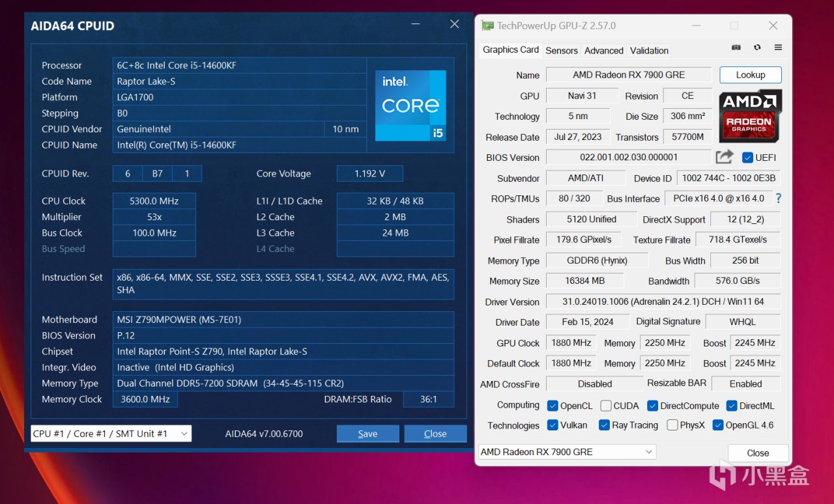This screenshot has width=834, height=504.
Task: Click the Chipset Intel Raptor Point-S Z790 value
Action: click(283, 352)
